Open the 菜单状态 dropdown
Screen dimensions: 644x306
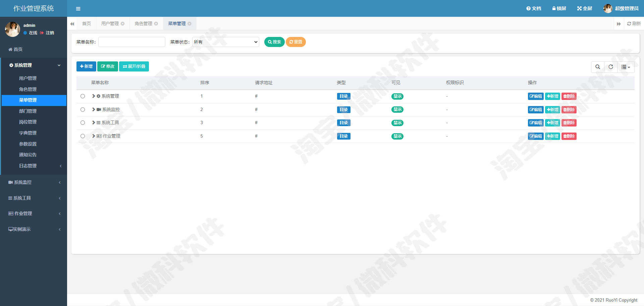coord(225,42)
